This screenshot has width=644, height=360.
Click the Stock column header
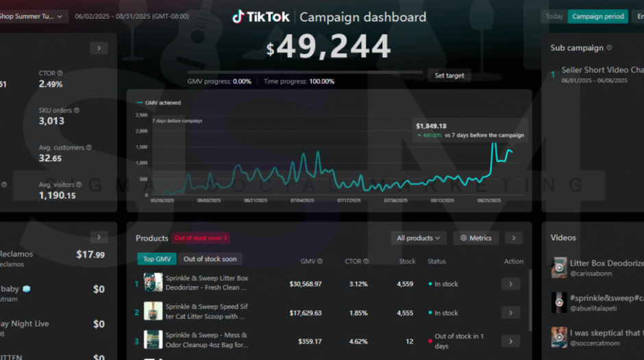click(407, 261)
